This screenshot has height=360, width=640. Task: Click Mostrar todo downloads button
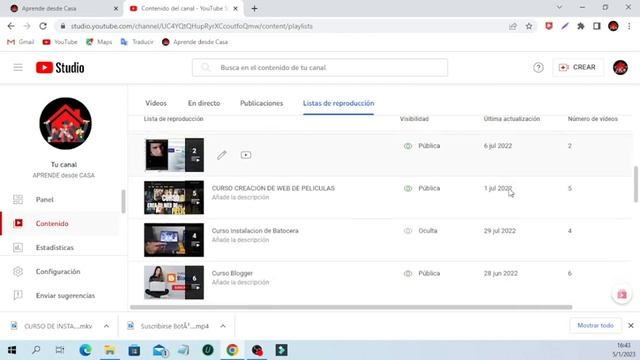click(596, 326)
